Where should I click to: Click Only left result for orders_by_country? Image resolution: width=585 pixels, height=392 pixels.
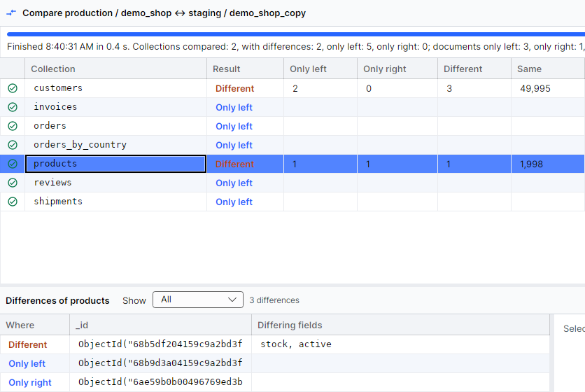[x=234, y=145]
